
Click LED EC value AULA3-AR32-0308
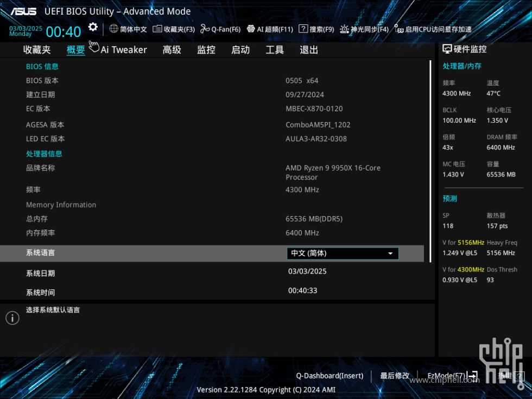click(x=316, y=139)
